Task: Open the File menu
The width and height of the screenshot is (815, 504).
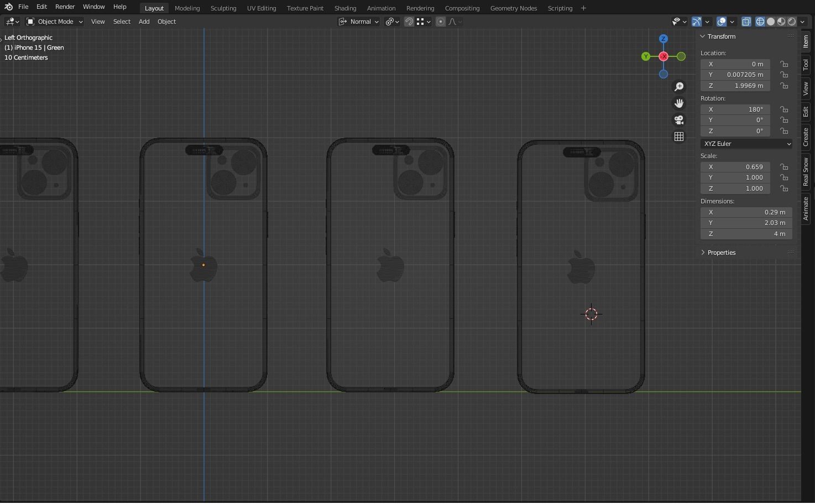Action: (x=23, y=7)
